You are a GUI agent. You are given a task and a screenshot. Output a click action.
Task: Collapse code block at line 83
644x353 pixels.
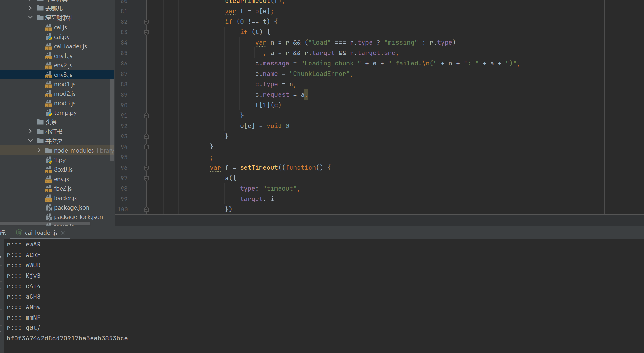point(146,32)
